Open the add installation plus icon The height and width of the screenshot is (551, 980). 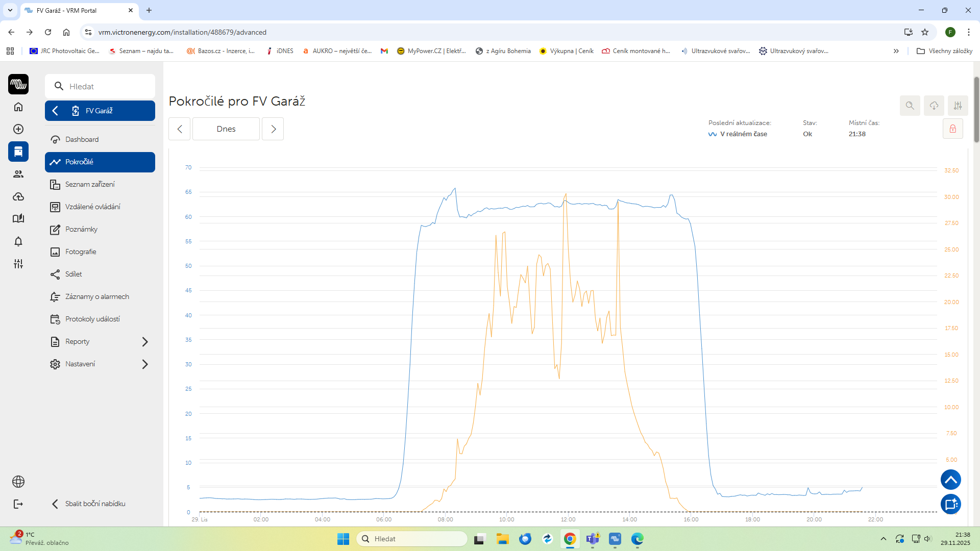[x=18, y=129]
